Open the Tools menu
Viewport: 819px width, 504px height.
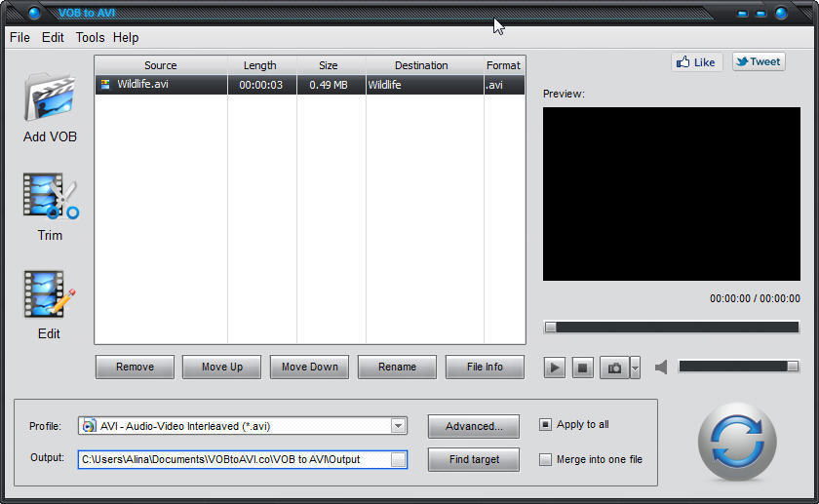coord(90,38)
